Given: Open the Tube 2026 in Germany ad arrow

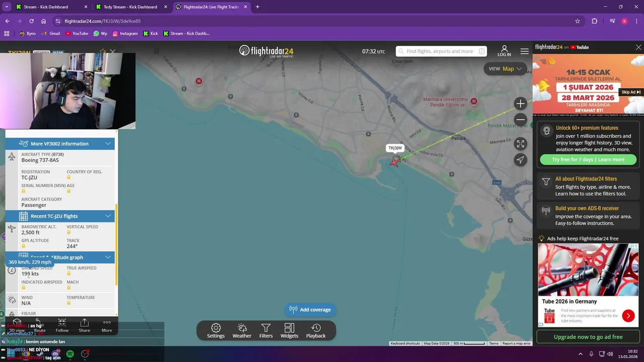Looking at the screenshot, I should tap(628, 316).
